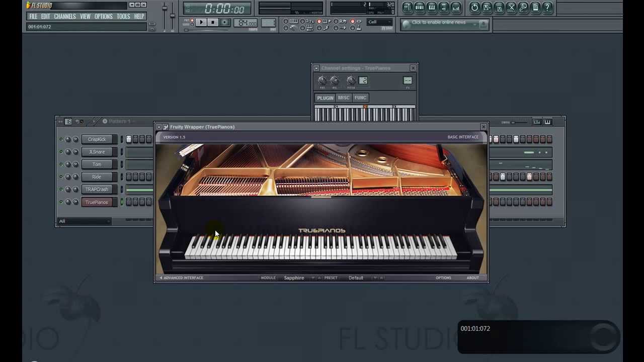644x362 pixels.
Task: Open the mixer icon in top toolbar
Action: tap(456, 8)
